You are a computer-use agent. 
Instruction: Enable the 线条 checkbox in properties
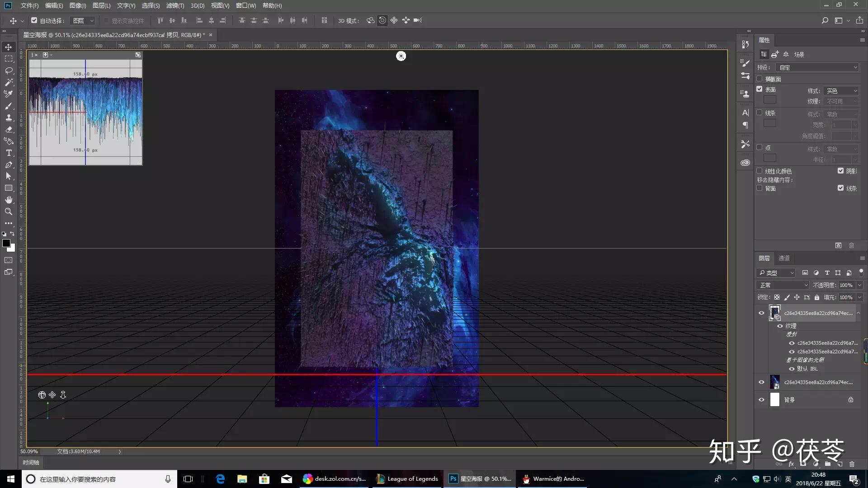coord(759,113)
